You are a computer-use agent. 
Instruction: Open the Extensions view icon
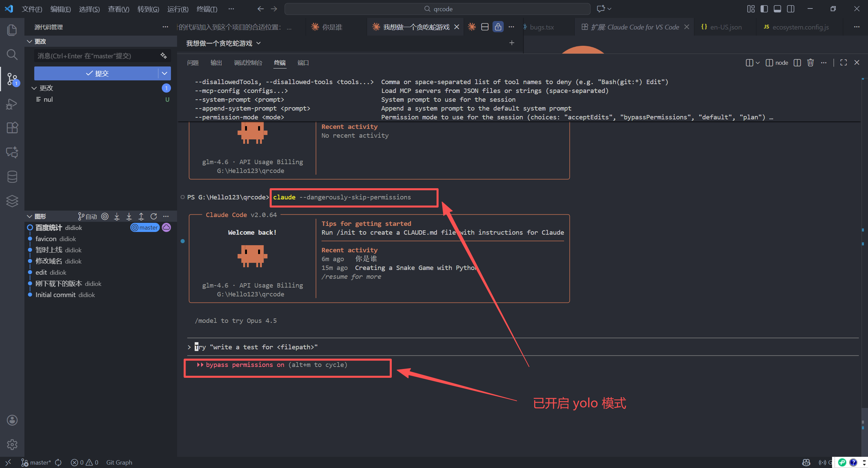tap(12, 128)
